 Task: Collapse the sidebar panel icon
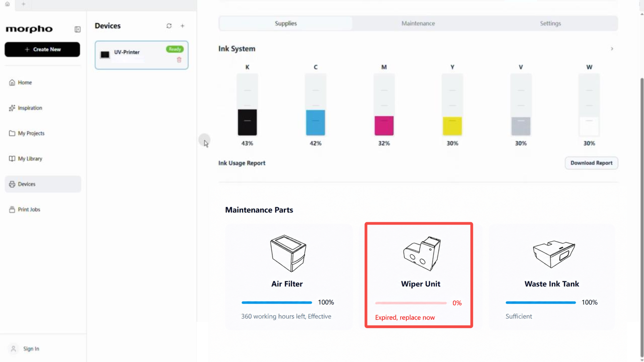pos(77,29)
